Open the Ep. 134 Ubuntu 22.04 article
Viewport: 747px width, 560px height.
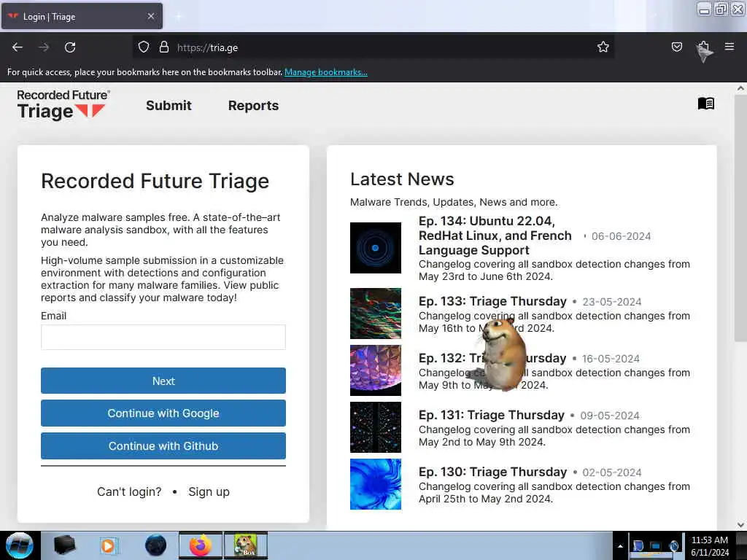coord(495,236)
